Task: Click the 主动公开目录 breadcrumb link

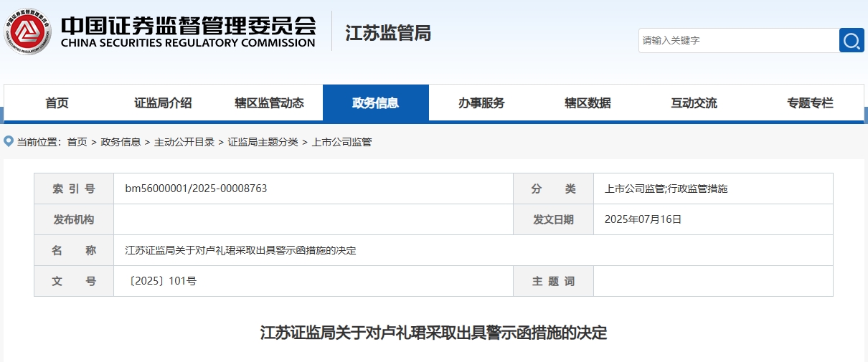Action: click(184, 142)
